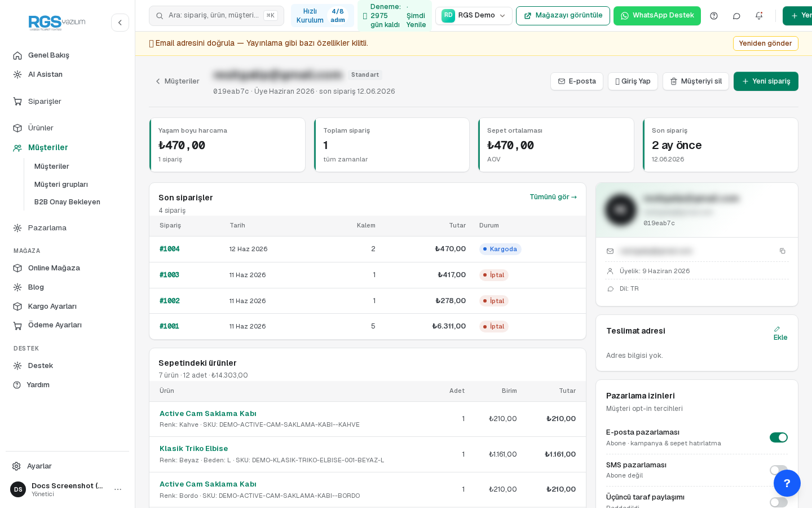Image resolution: width=812 pixels, height=508 pixels.
Task: Focus the search field for sipariş, ürün, müşteri
Action: pyautogui.click(x=217, y=16)
